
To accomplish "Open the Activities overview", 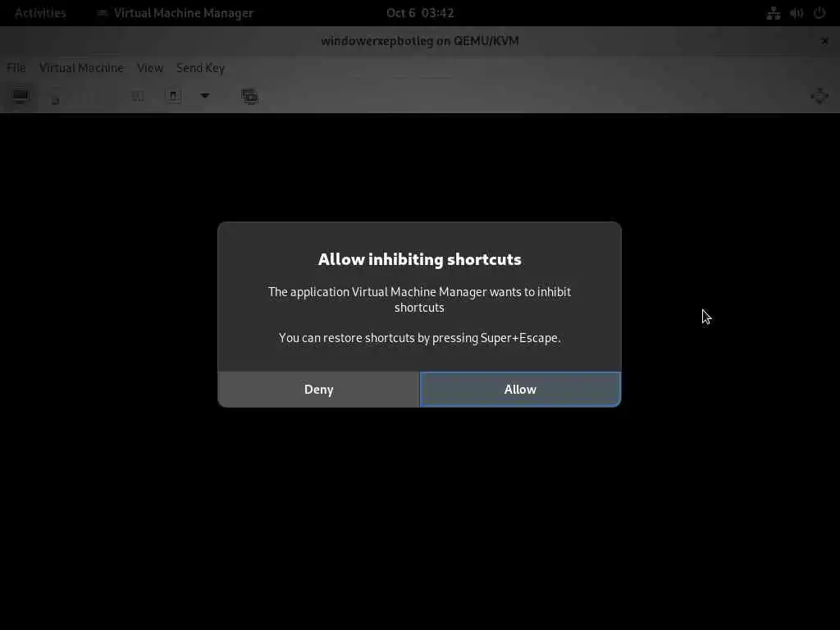I will (40, 13).
